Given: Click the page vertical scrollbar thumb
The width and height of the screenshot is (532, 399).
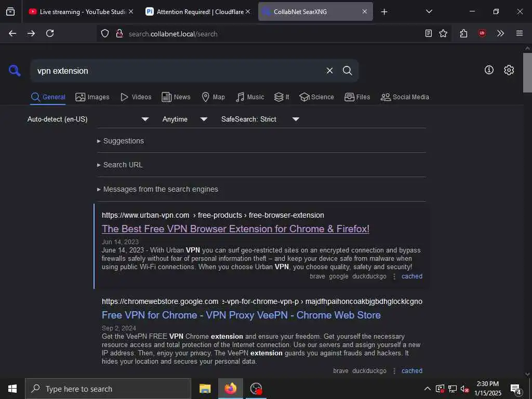Looking at the screenshot, I should click(527, 73).
